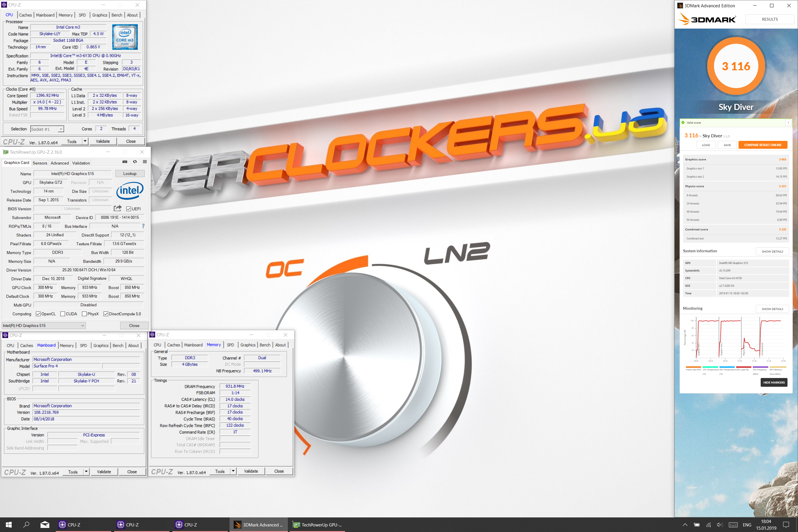Switch to Advanced tab in GPU-Z
The width and height of the screenshot is (798, 532).
tap(60, 163)
